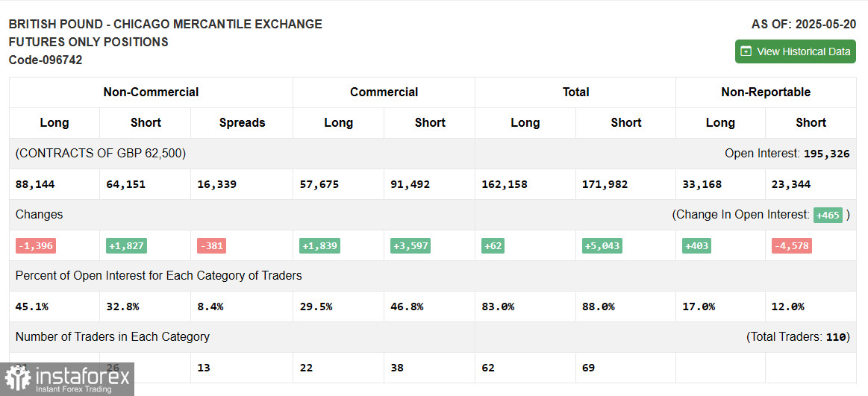Click the Total group header

(575, 92)
